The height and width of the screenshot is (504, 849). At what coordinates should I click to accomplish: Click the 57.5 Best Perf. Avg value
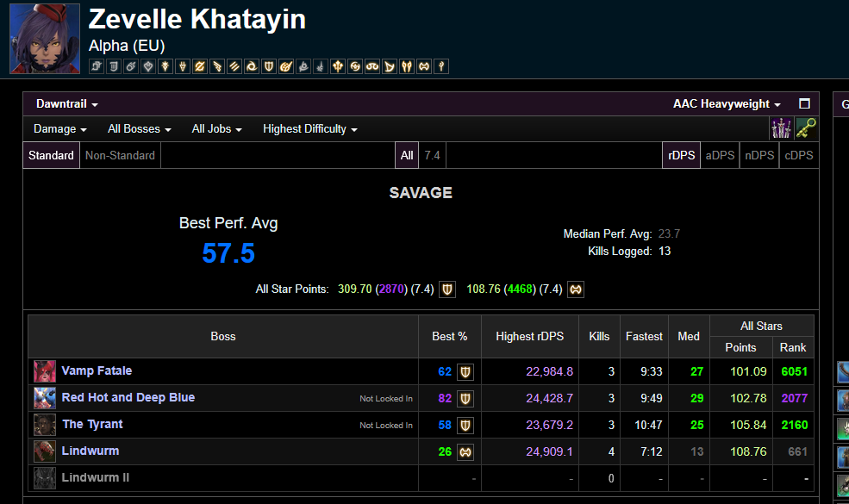(x=228, y=253)
